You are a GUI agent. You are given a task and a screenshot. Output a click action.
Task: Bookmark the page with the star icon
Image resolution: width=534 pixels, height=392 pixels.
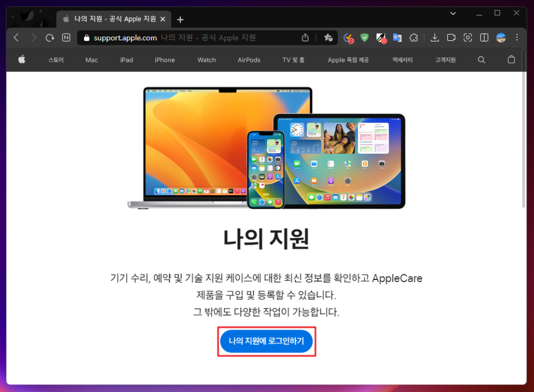(x=328, y=38)
